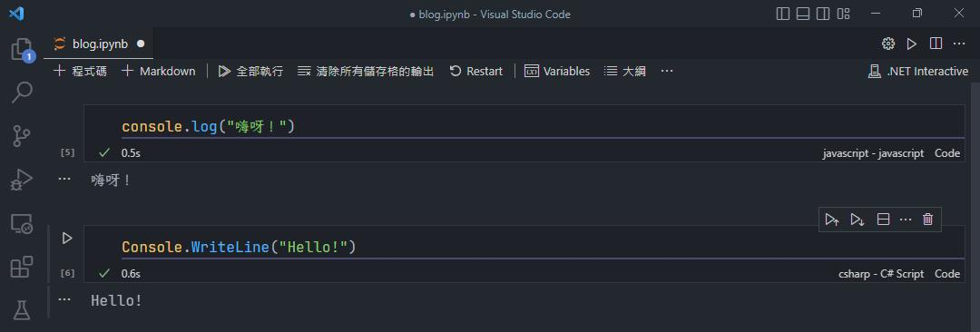The image size is (980, 332).
Task: Change language from javascript - javascript
Action: pyautogui.click(x=873, y=153)
